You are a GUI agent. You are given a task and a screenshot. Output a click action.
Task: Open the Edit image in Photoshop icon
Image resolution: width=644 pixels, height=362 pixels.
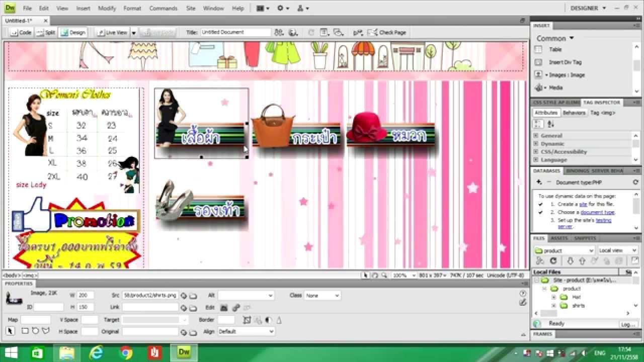point(224,308)
